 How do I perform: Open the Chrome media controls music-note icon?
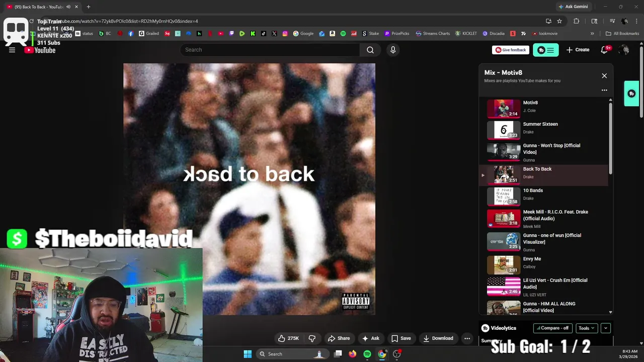612,21
